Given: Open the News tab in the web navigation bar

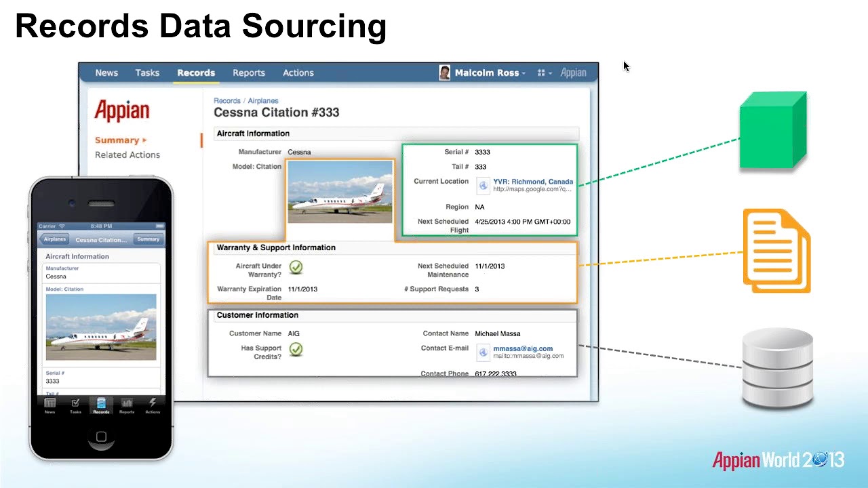Looking at the screenshot, I should pyautogui.click(x=106, y=73).
